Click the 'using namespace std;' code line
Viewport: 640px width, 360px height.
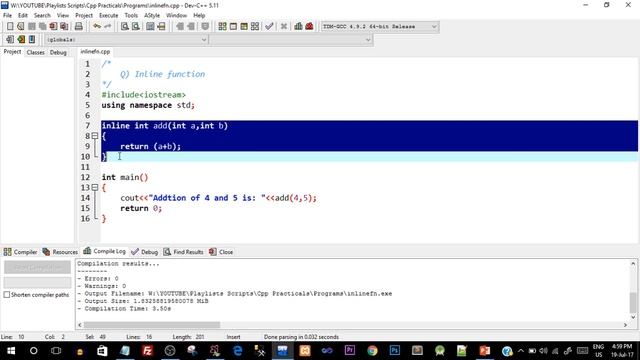click(x=148, y=105)
